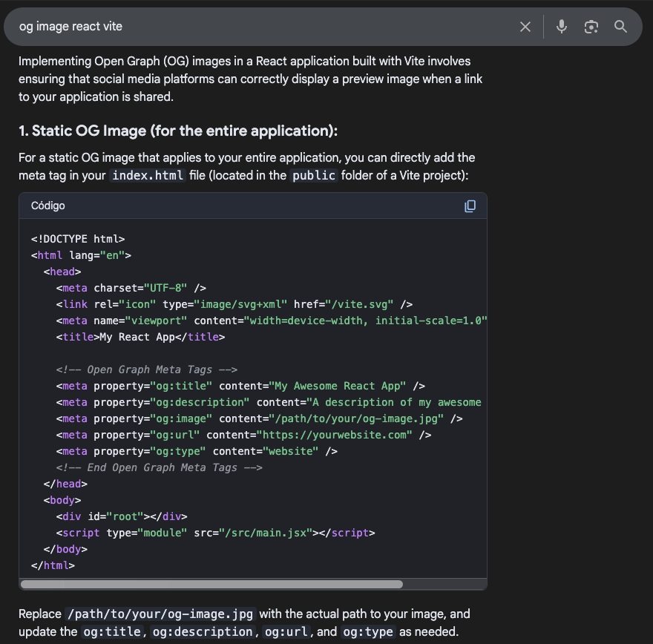Copy the code using the copy icon

(470, 206)
